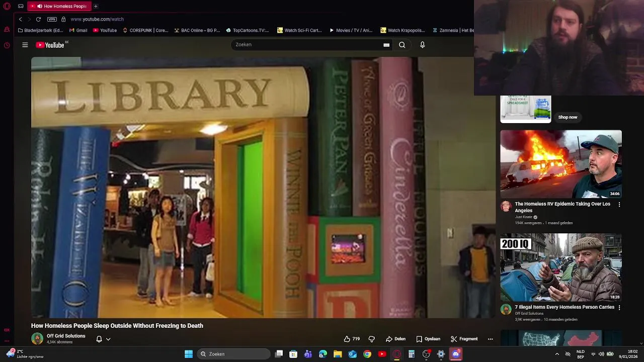The width and height of the screenshot is (644, 362).
Task: Open Microsoft Edge from the taskbar
Action: [323, 354]
